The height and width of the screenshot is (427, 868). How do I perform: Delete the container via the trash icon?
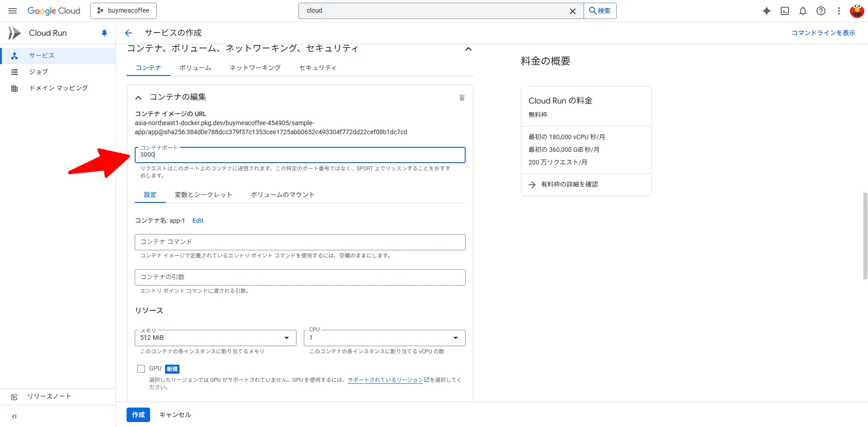coord(462,97)
